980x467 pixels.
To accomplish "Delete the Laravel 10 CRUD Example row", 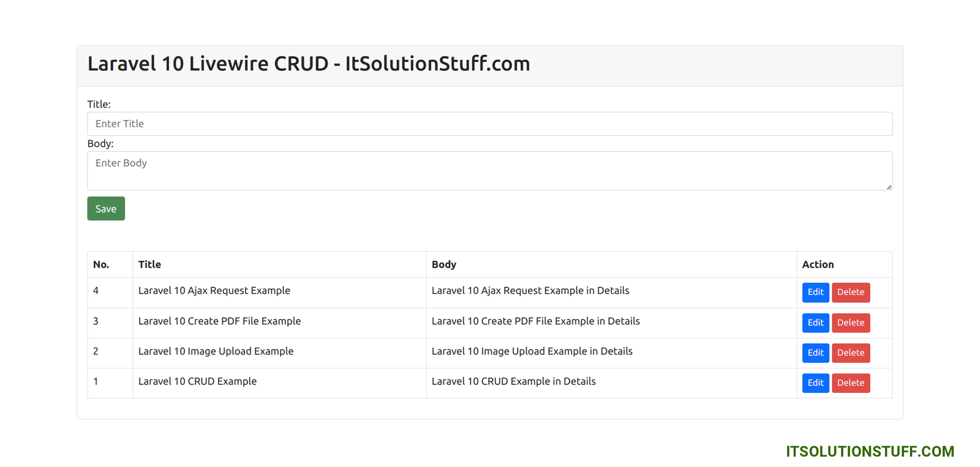I will (850, 383).
